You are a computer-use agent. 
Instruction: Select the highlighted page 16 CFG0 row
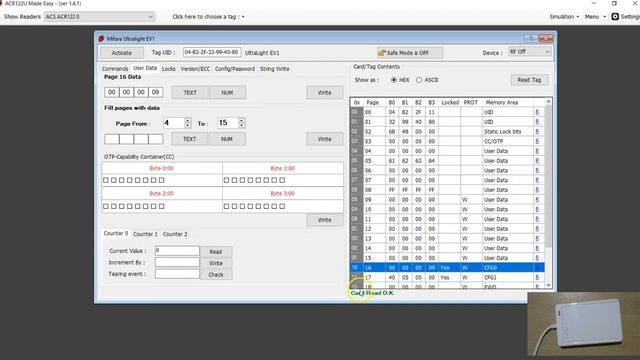[447, 268]
